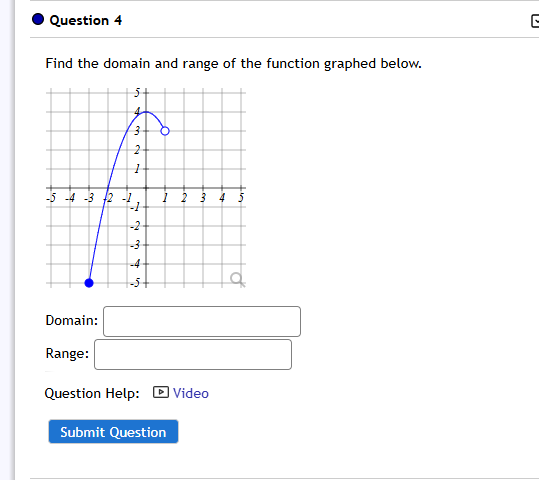This screenshot has width=539, height=480.
Task: Open the Video help link
Action: coord(191,393)
